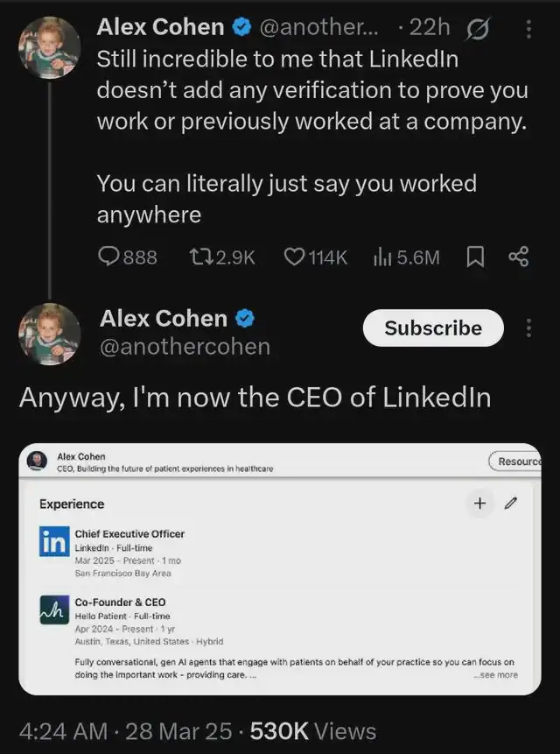
Task: Open more options on the top tweet
Action: pyautogui.click(x=528, y=28)
